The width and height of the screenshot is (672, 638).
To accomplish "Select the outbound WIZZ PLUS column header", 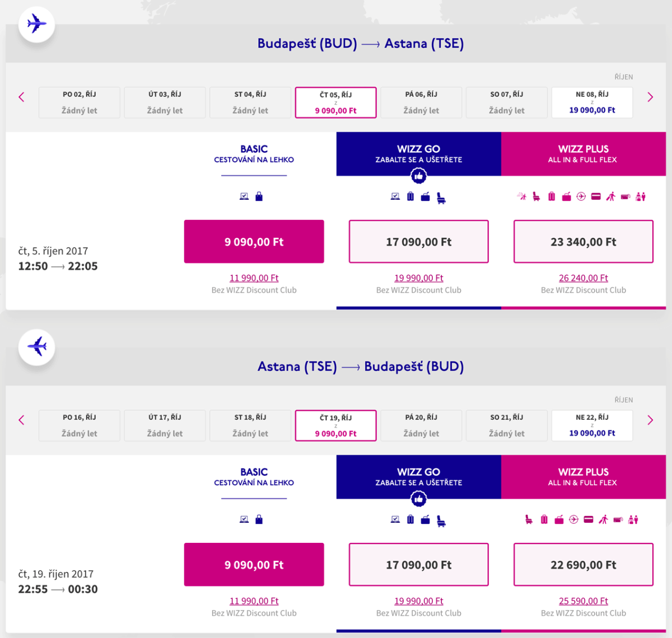I will coord(583,154).
